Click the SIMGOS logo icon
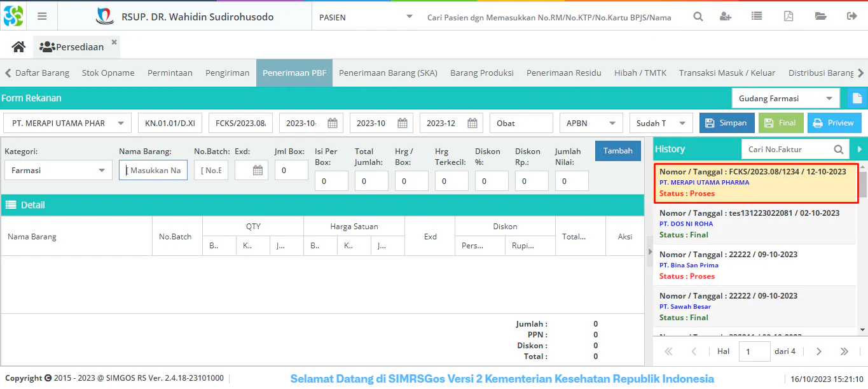868x389 pixels. click(x=13, y=16)
